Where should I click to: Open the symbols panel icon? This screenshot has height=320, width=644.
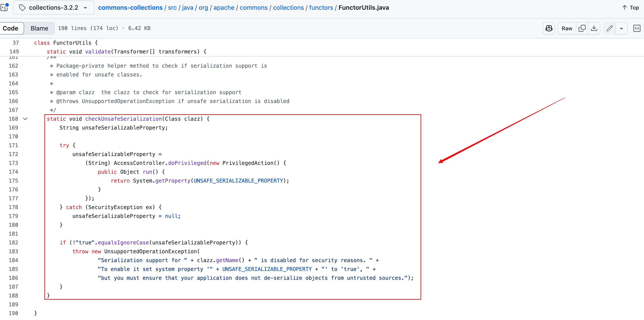coord(636,28)
